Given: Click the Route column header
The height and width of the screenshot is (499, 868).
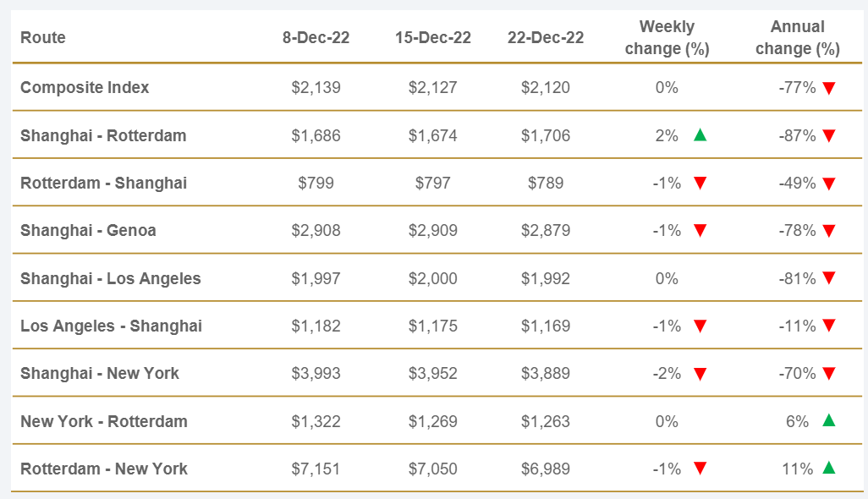Looking at the screenshot, I should pyautogui.click(x=43, y=38).
